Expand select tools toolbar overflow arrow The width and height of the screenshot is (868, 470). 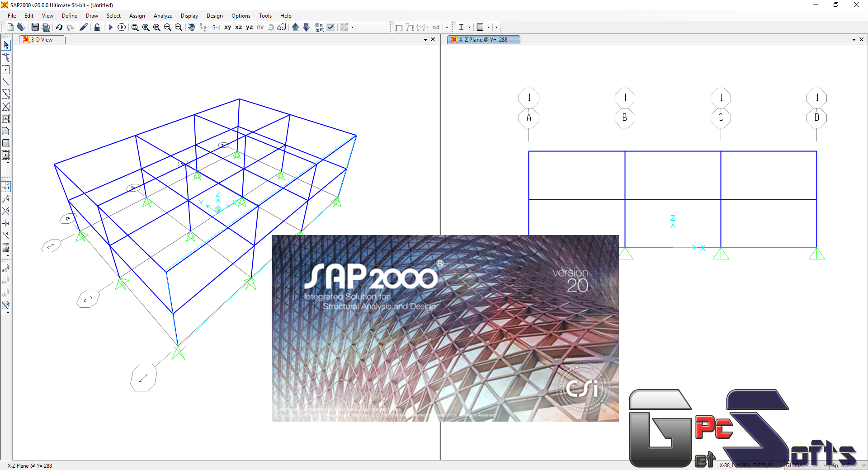[x=8, y=313]
